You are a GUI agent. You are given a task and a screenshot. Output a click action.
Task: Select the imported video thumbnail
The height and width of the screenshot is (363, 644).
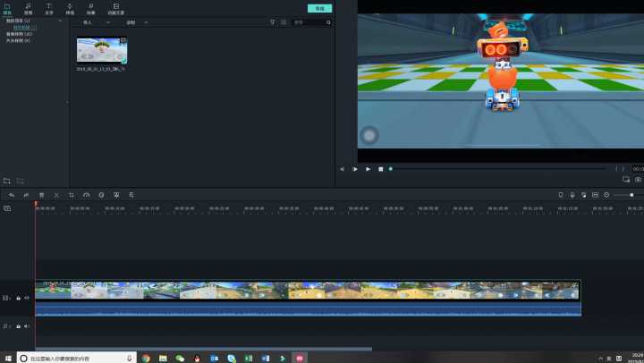pyautogui.click(x=101, y=50)
